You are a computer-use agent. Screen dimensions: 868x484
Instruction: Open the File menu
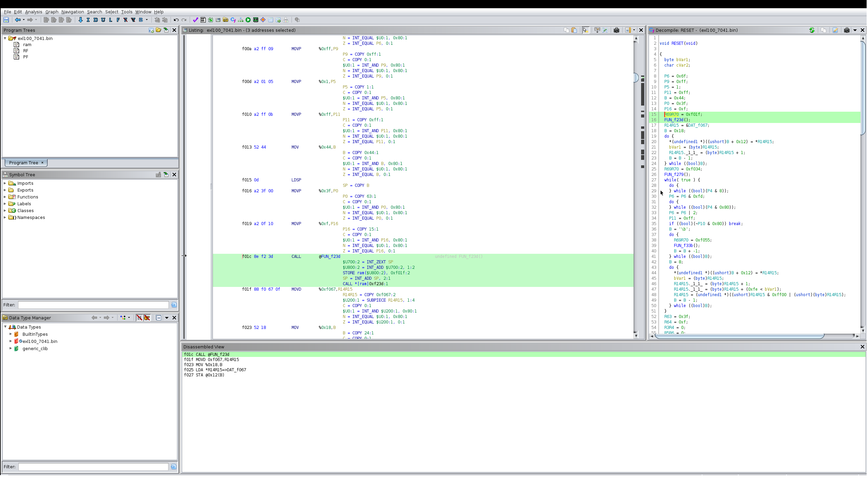tap(8, 12)
